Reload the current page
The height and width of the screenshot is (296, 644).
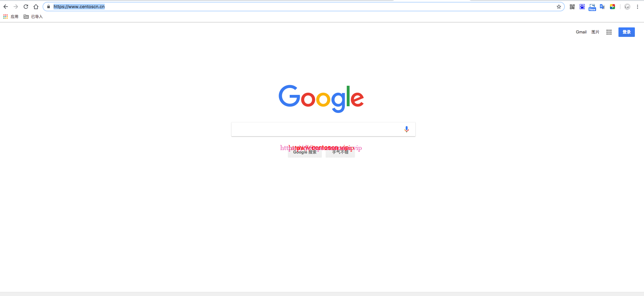(x=26, y=7)
